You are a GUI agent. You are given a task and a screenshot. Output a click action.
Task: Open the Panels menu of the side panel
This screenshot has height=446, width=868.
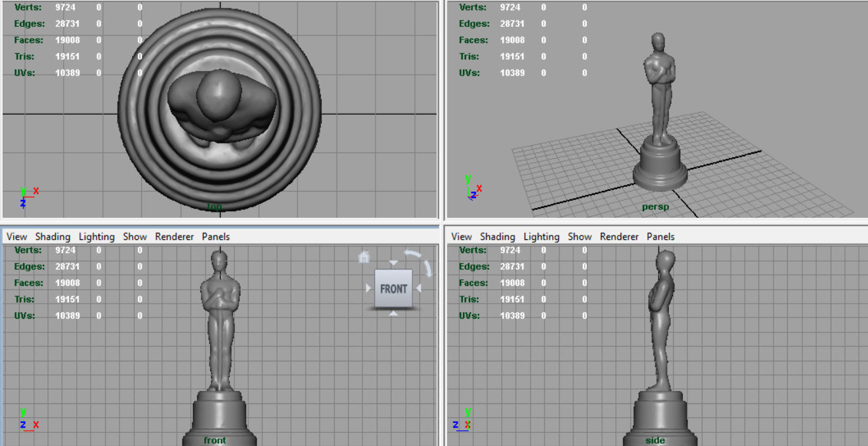click(x=661, y=237)
